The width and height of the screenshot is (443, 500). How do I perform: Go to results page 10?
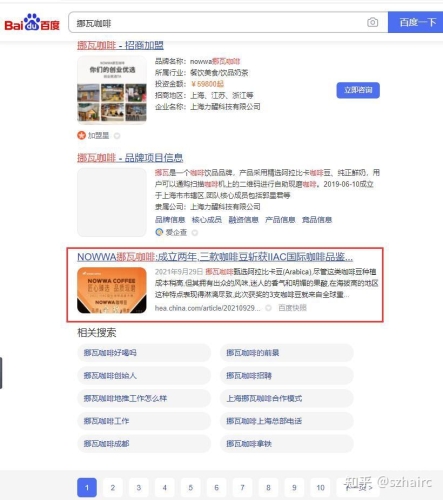[x=320, y=488]
